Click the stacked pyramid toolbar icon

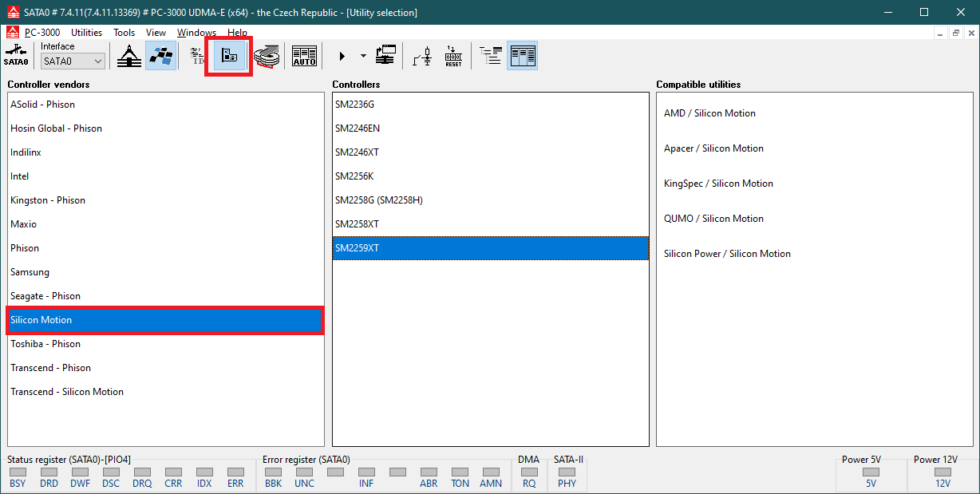(130, 56)
